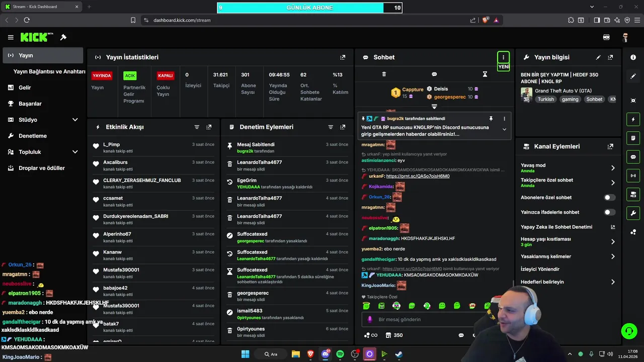Image resolution: width=644 pixels, height=362 pixels.
Task: Open the Spotify icon in the taskbar
Action: click(x=340, y=354)
